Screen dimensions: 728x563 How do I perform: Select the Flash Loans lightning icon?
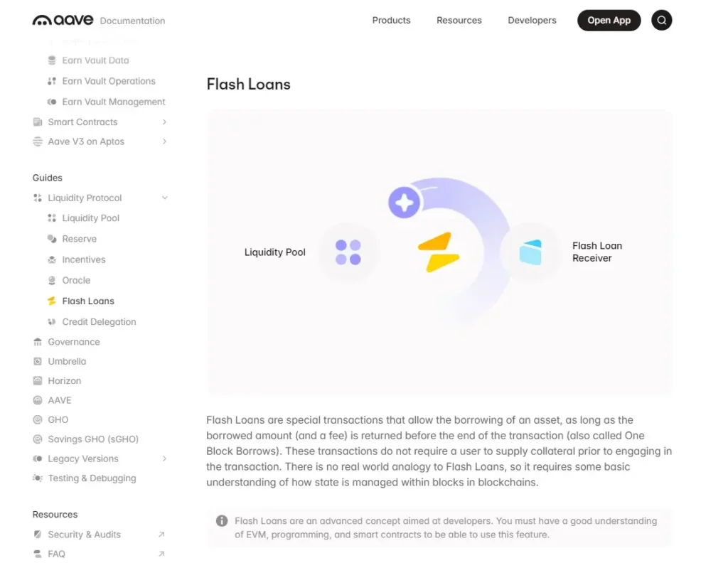pyautogui.click(x=51, y=301)
